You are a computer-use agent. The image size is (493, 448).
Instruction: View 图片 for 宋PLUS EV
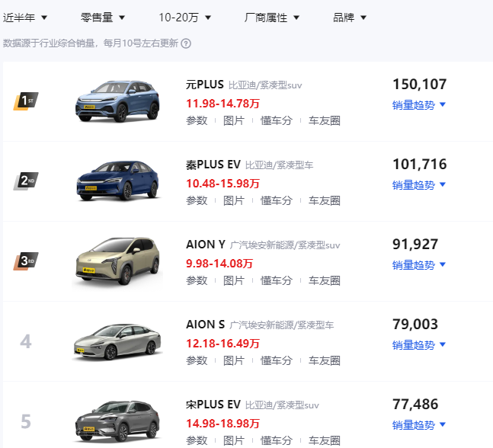(x=234, y=440)
